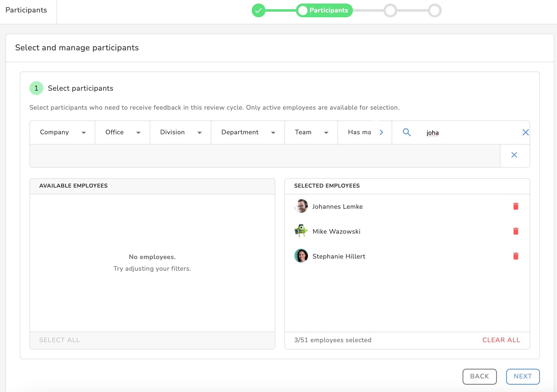Image resolution: width=557 pixels, height=392 pixels.
Task: Click the search magnifier icon
Action: coord(407,132)
